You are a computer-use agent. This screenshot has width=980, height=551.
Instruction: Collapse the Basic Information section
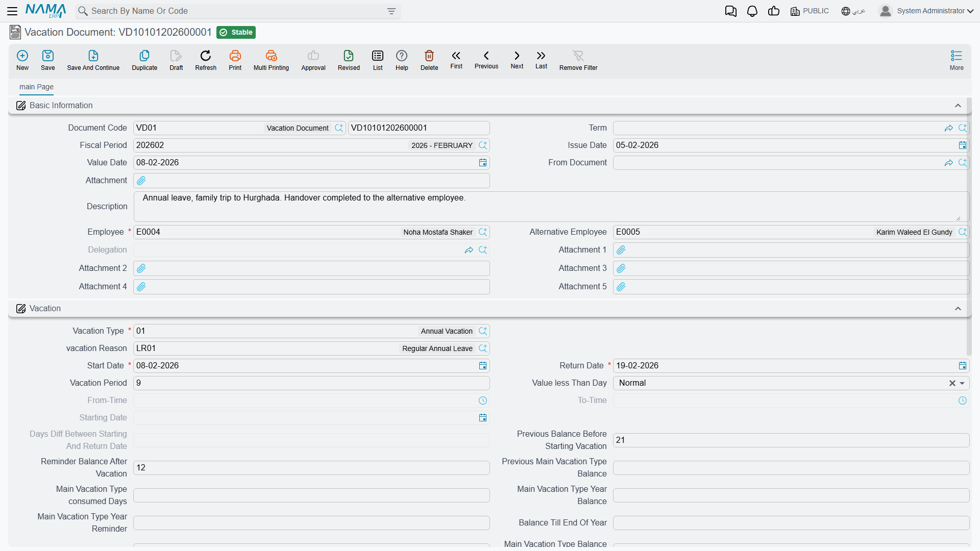coord(958,106)
